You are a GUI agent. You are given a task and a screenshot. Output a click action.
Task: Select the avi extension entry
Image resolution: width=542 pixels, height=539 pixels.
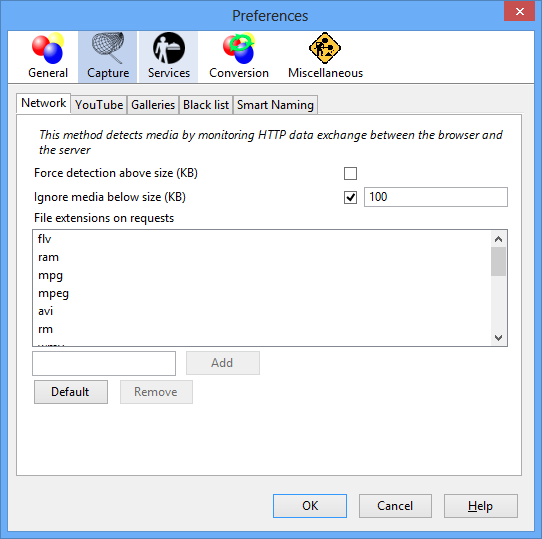262,311
